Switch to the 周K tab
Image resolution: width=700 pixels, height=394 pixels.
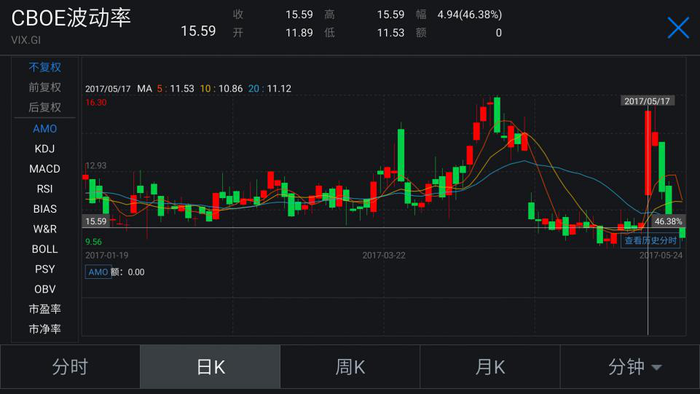(350, 367)
